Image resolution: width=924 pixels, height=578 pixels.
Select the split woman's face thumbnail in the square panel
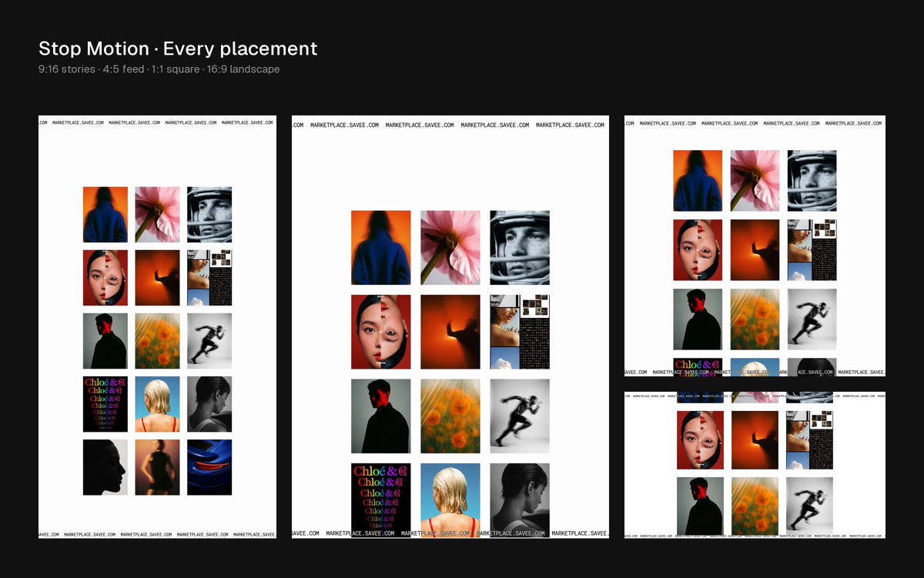pyautogui.click(x=698, y=250)
